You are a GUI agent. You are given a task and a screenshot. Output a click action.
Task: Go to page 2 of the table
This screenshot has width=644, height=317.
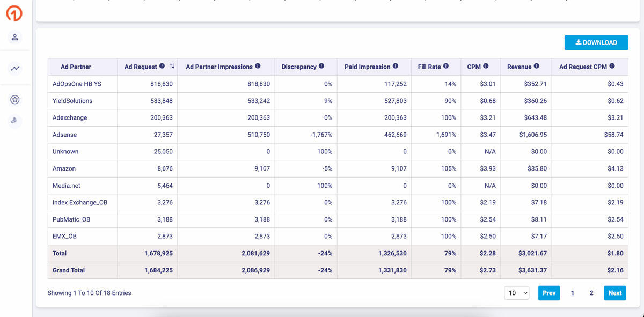click(x=591, y=293)
